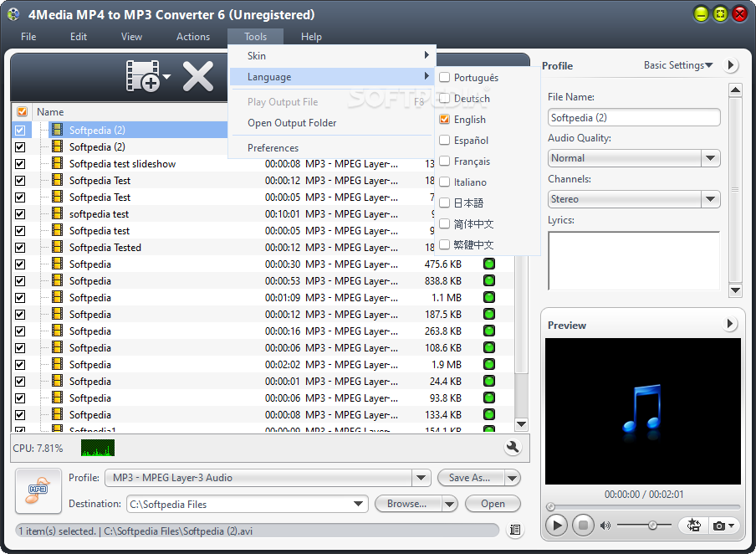Click the green status icon of 93.8 KB row

pyautogui.click(x=489, y=398)
